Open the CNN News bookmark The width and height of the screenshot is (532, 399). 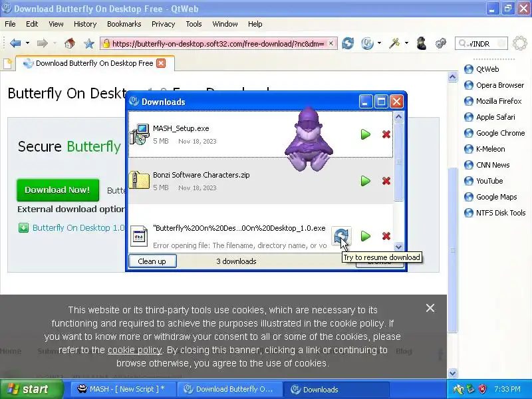(487, 165)
